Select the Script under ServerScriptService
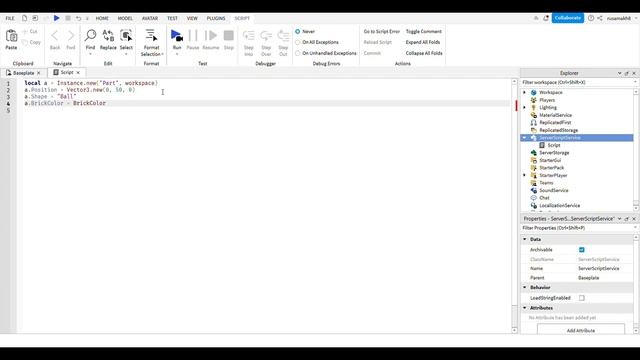The width and height of the screenshot is (640, 360). [x=553, y=145]
